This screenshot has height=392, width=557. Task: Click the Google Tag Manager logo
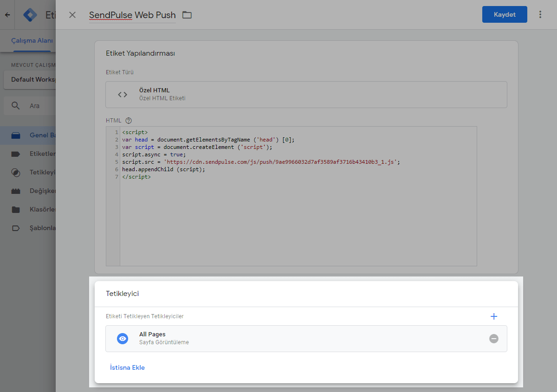pyautogui.click(x=30, y=15)
